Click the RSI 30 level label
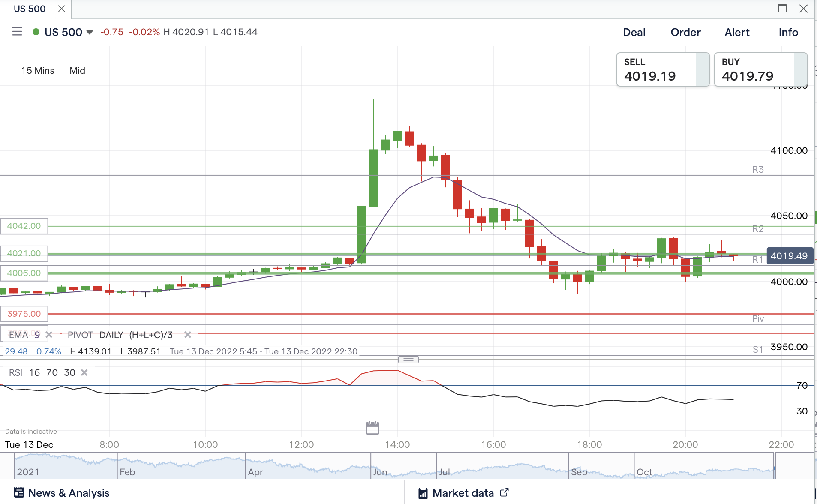 (x=802, y=411)
